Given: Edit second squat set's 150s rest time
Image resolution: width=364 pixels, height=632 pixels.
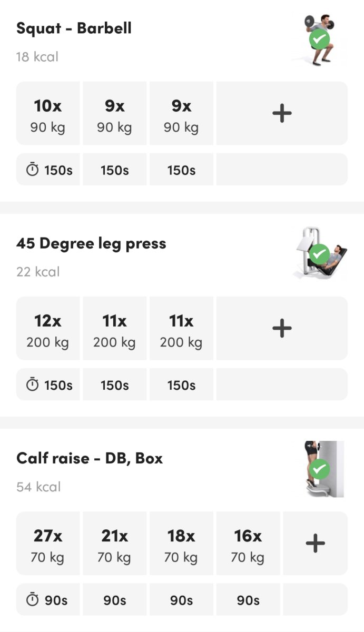Looking at the screenshot, I should coord(115,170).
